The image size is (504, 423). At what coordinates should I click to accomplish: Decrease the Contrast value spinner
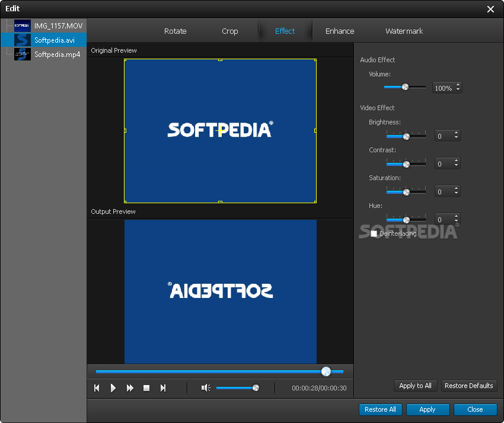456,166
